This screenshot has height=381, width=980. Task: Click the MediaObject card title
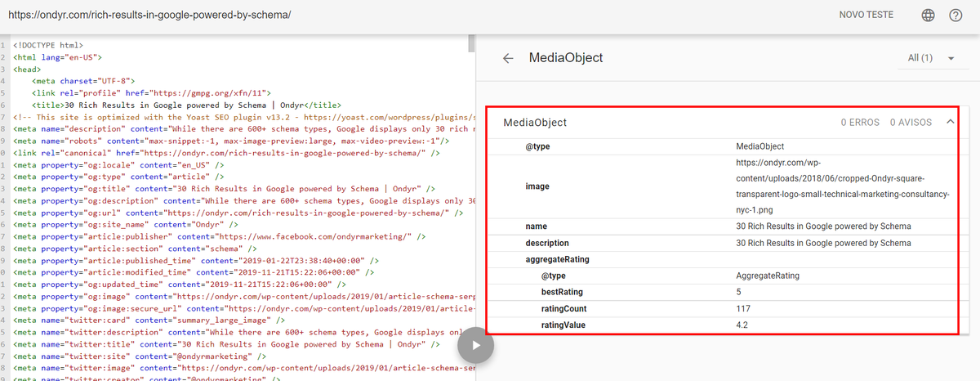coord(534,123)
